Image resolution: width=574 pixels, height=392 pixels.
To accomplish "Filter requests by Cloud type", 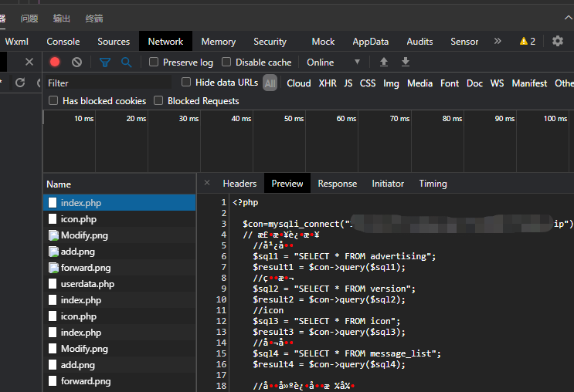I will pyautogui.click(x=299, y=83).
